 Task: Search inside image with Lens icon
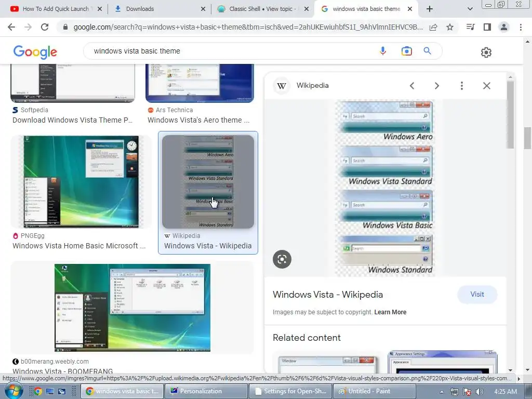[282, 259]
